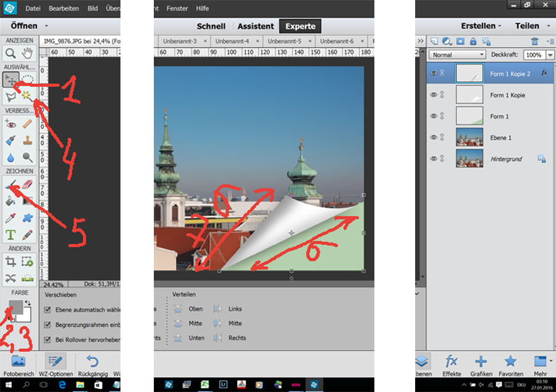Select the Hand tool
The image size is (556, 392).
(27, 53)
